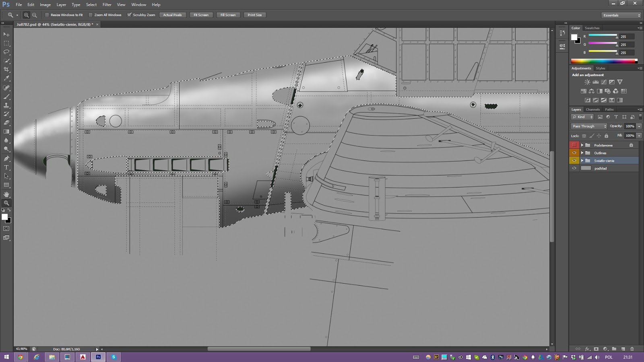The width and height of the screenshot is (644, 362).
Task: Select the Clone Stamp tool
Action: [x=6, y=105]
